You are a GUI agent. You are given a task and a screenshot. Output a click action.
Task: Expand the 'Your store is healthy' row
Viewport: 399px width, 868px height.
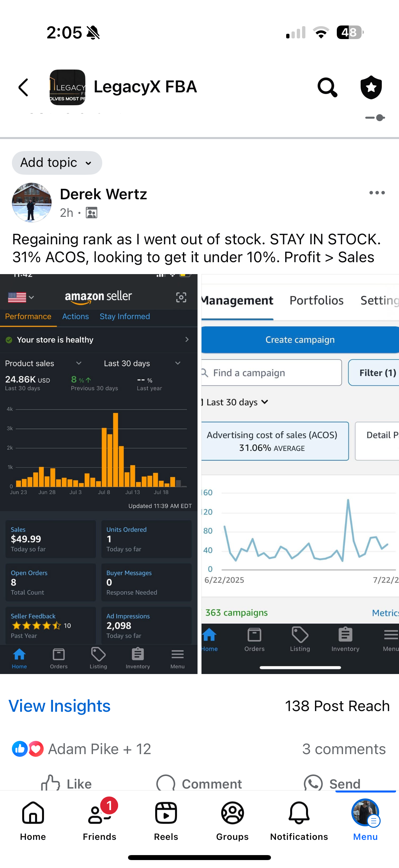tap(99, 340)
